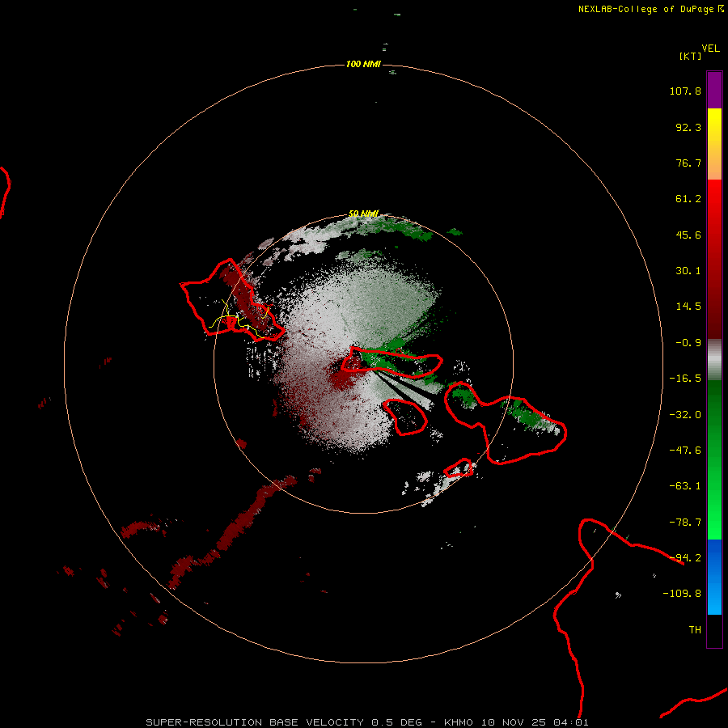Click the 76.7 legend value
The width and height of the screenshot is (728, 728).
[x=688, y=163]
